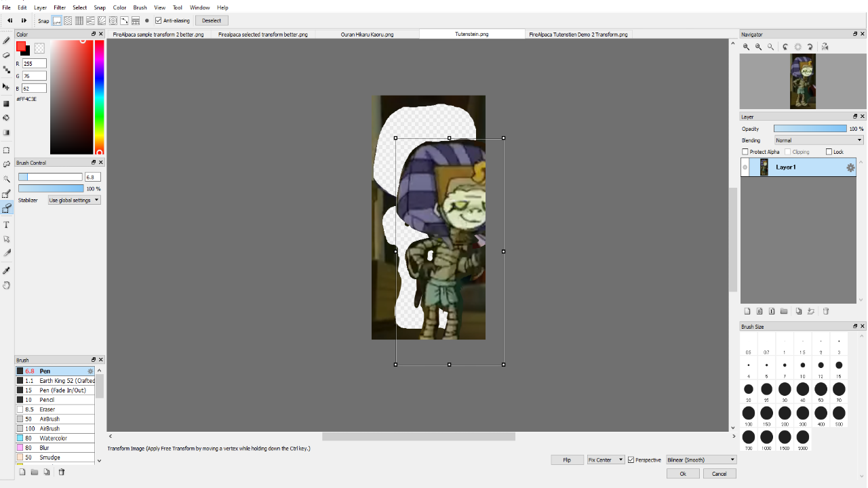
Task: Open Layer1 settings gear
Action: click(850, 167)
